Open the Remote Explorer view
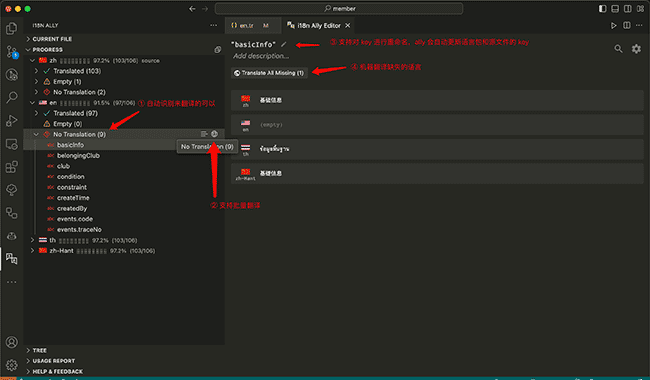 [12, 144]
